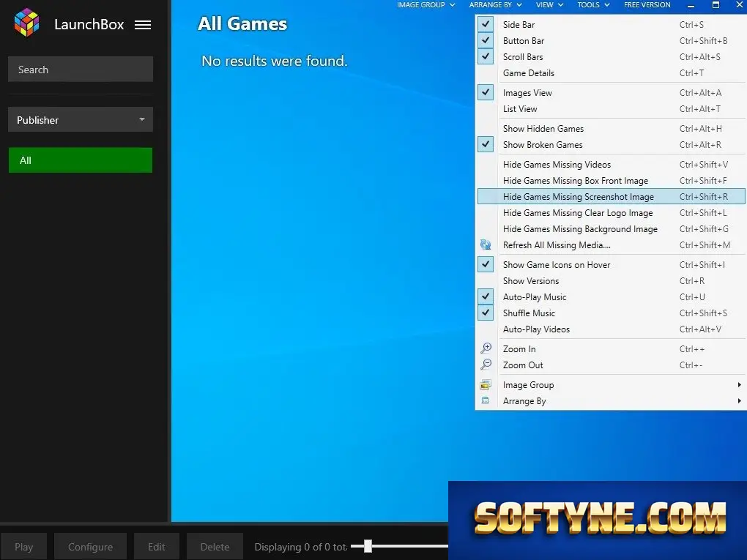
Task: Expand the ARRANGE BY top menu
Action: coord(496,5)
